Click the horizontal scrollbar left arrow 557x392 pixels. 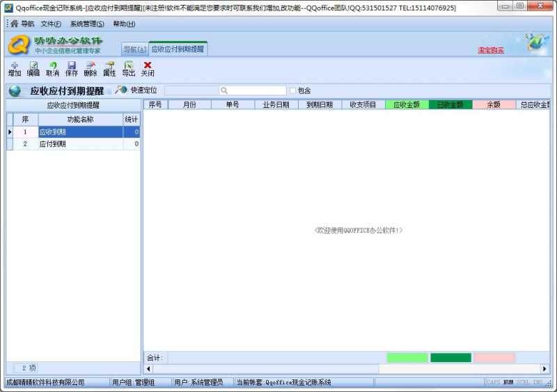(148, 369)
